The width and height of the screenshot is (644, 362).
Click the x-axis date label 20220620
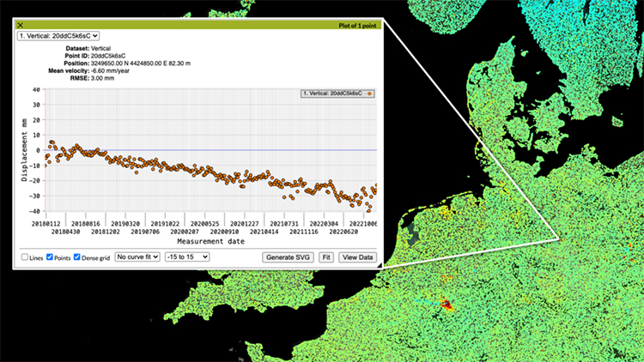(343, 232)
